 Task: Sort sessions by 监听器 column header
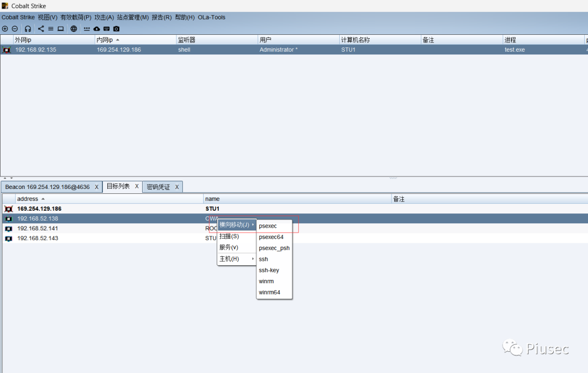[x=217, y=40]
